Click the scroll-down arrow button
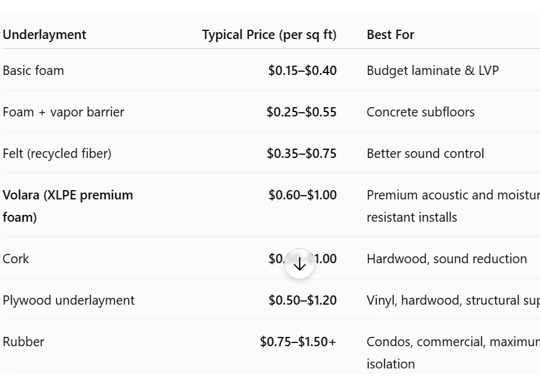This screenshot has height=392, width=540. click(299, 264)
